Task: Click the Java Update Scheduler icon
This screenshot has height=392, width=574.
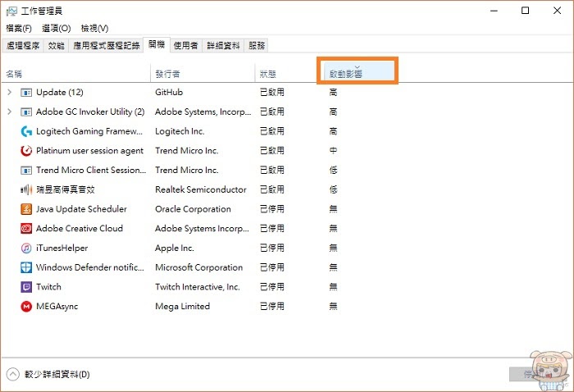Action: [26, 209]
